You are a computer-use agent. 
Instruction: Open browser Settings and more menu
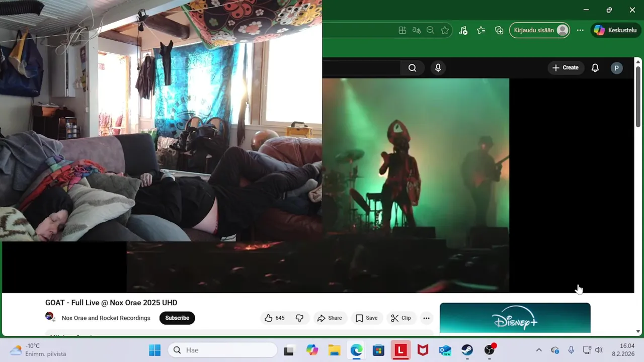[x=580, y=30]
